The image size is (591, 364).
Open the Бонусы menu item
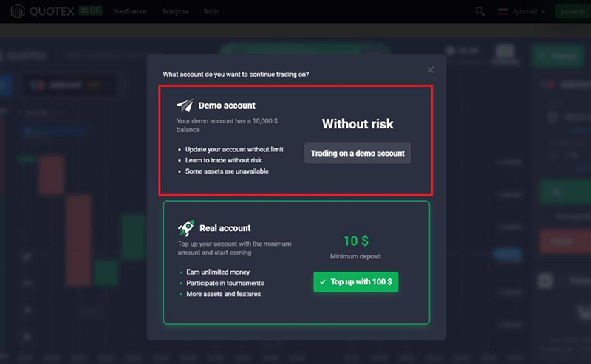175,11
